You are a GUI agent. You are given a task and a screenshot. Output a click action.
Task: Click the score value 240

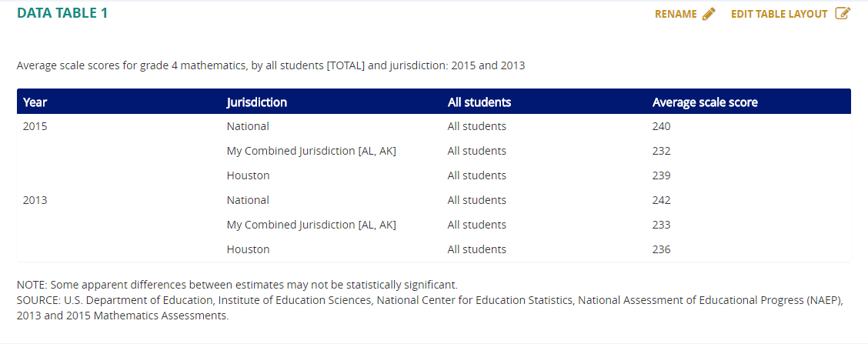662,126
